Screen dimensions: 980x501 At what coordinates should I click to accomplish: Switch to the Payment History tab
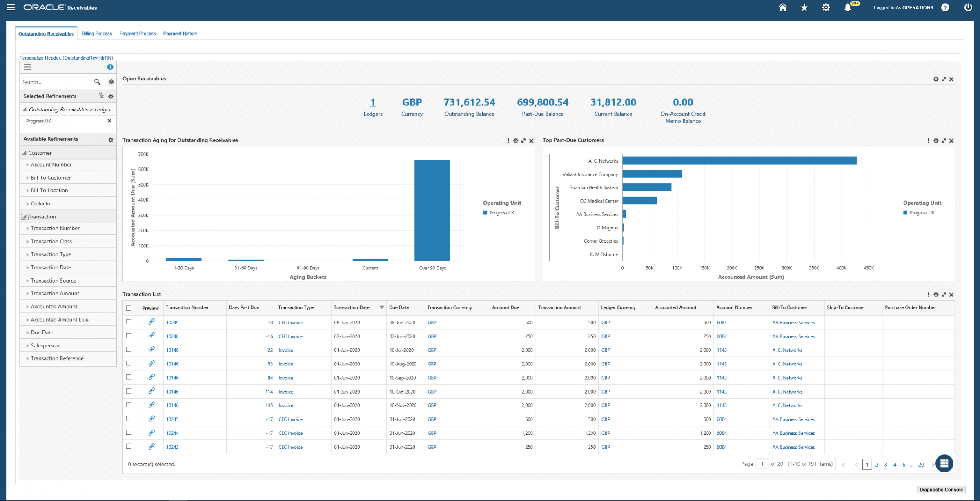coord(180,33)
